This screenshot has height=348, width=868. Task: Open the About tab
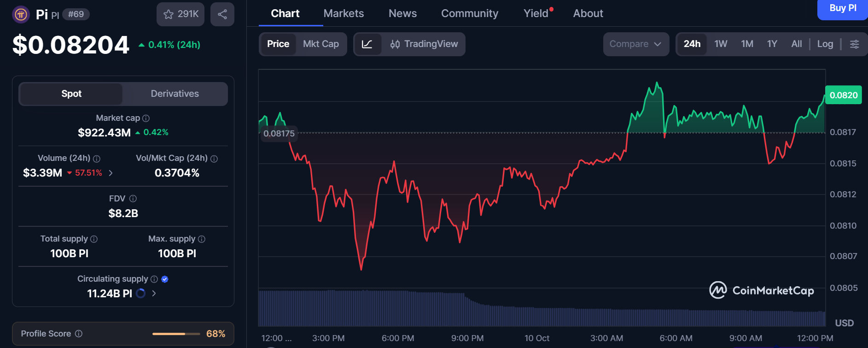point(588,14)
